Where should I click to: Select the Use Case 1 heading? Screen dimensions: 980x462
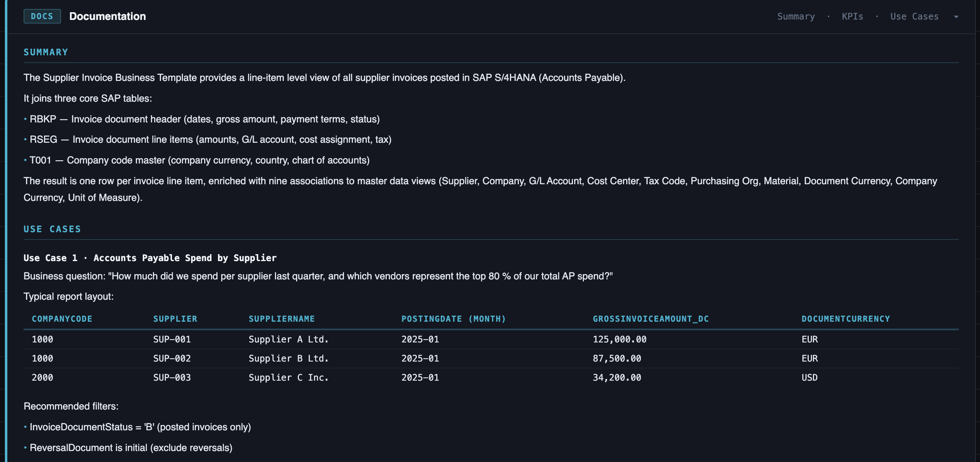coord(150,257)
